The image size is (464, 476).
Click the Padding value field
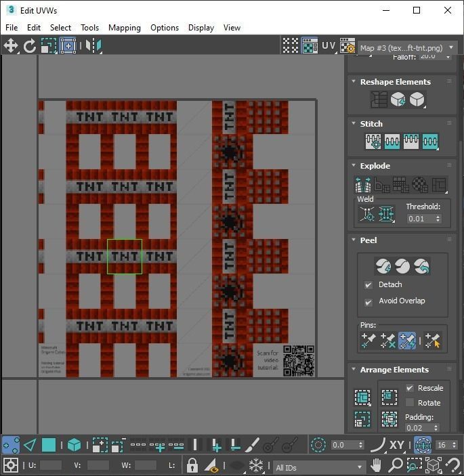coord(419,428)
